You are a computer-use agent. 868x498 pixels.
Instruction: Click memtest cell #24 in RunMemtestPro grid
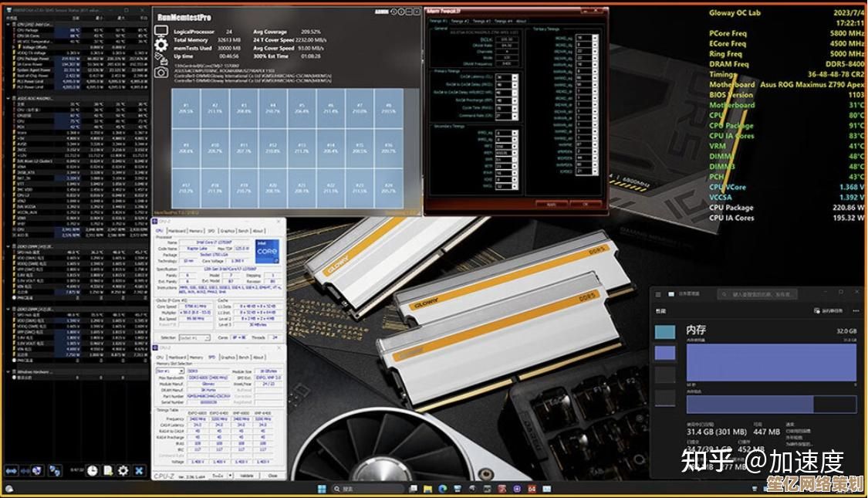(388, 189)
